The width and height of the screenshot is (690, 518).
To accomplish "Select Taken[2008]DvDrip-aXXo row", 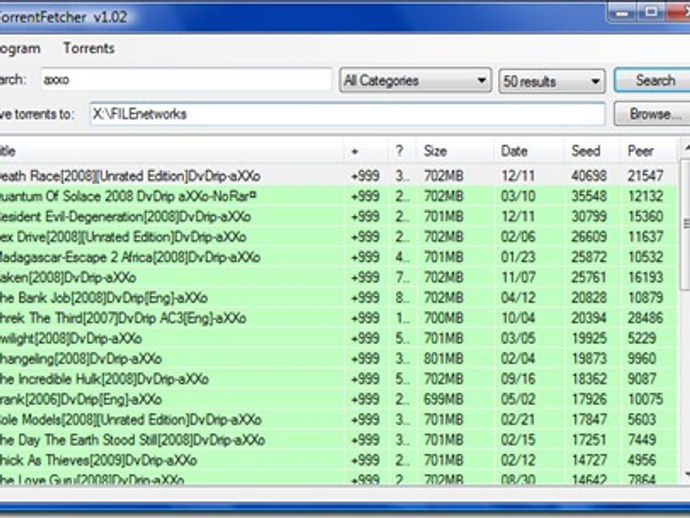I will click(338, 277).
